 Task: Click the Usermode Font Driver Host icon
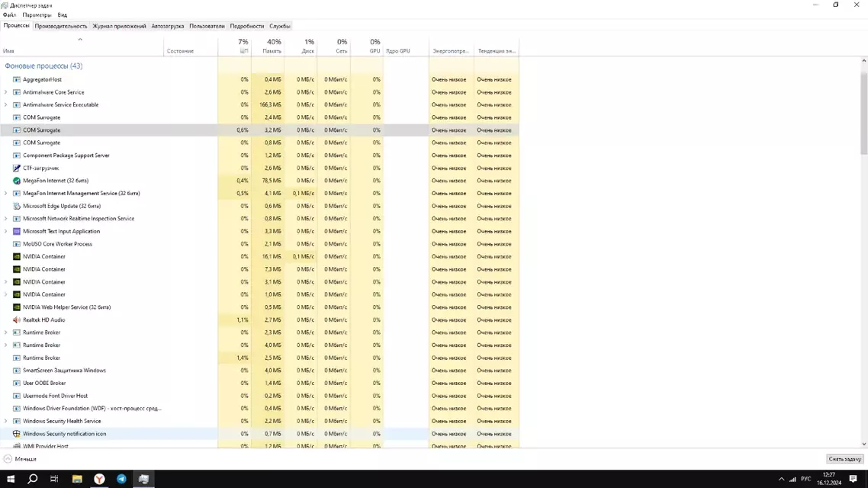pos(17,396)
